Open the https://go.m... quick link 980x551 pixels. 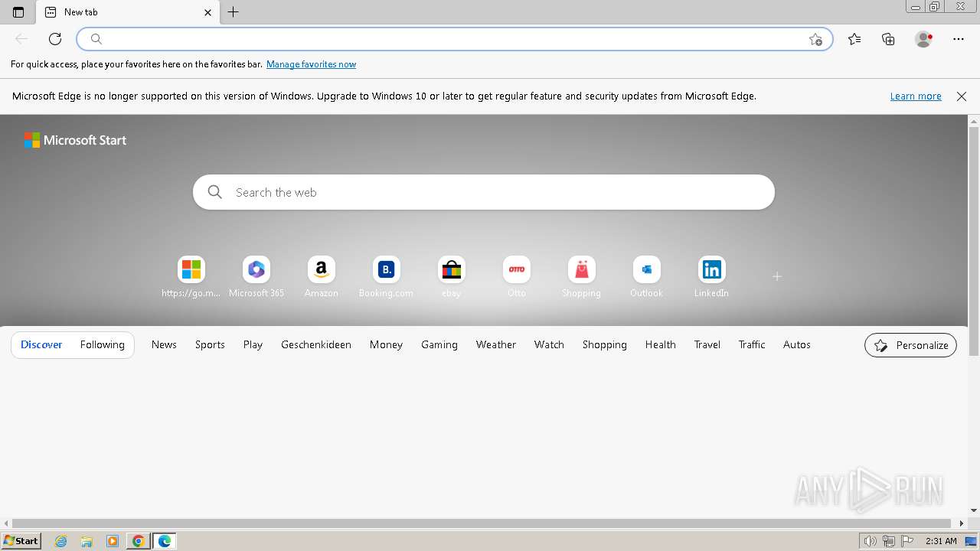(191, 277)
